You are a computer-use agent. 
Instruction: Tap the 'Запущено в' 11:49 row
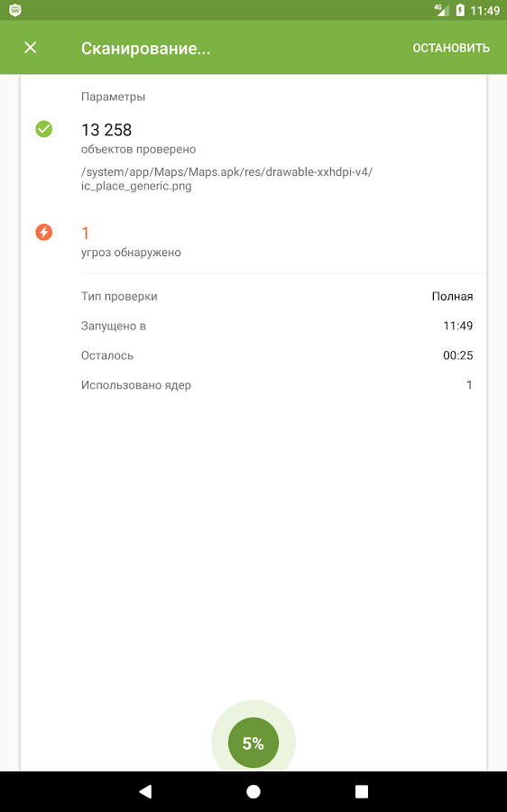point(277,326)
